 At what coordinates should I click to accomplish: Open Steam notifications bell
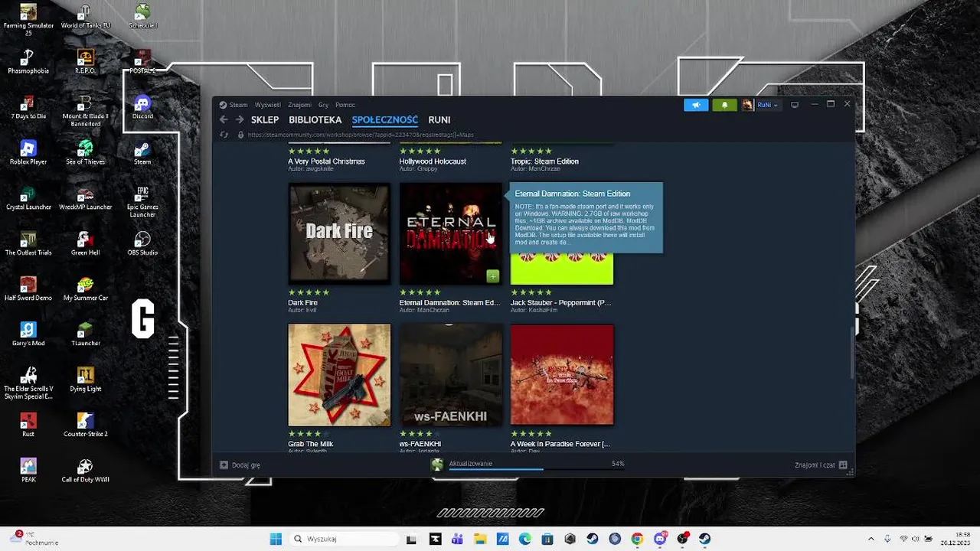724,105
